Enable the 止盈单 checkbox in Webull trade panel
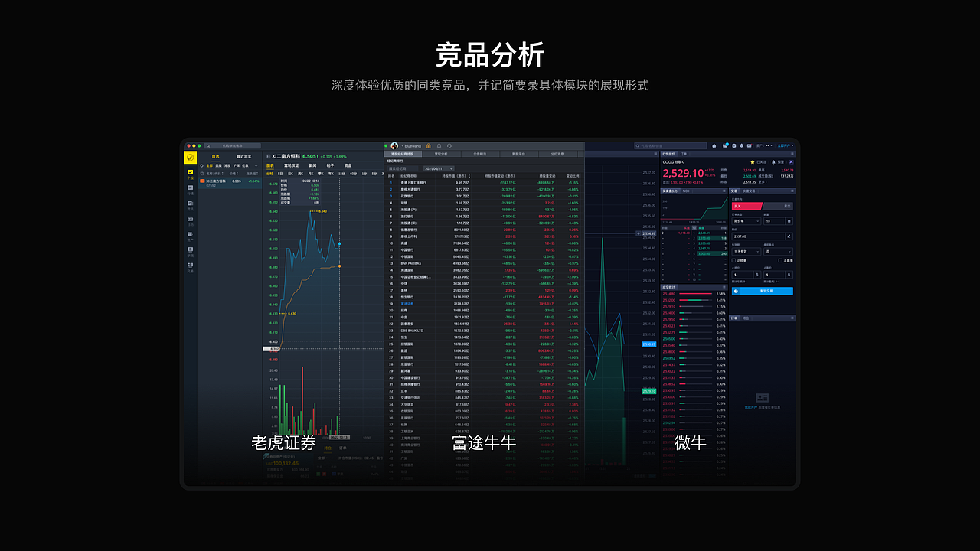The height and width of the screenshot is (551, 980). (780, 260)
